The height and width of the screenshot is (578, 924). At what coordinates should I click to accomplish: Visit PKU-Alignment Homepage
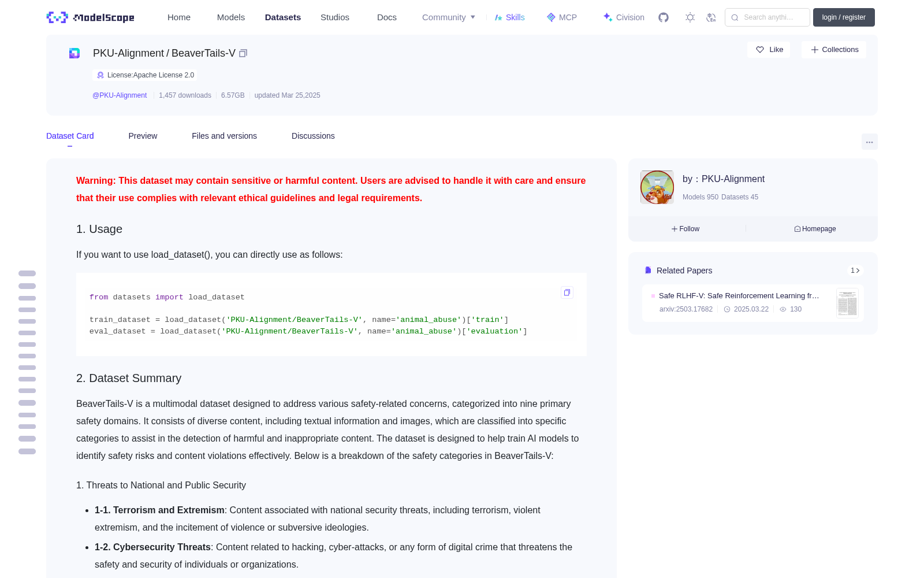pos(815,229)
